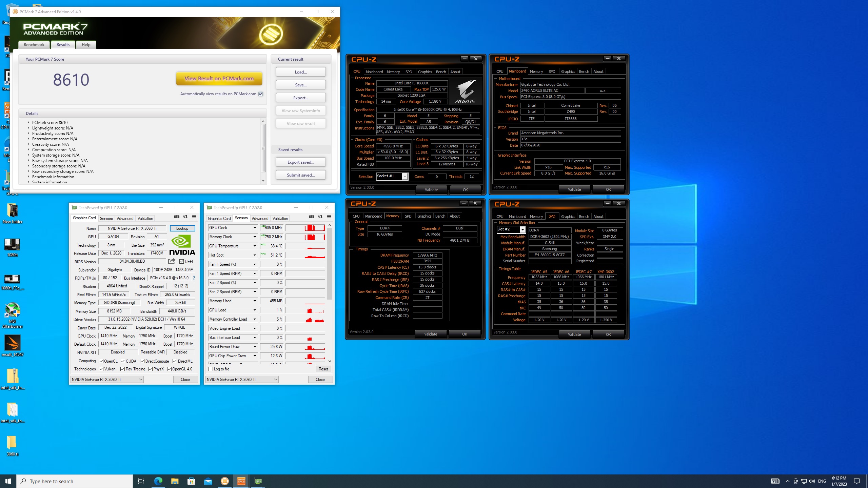Toggle the Vulkan checkbox
Screen dimensions: 868x488
click(x=101, y=369)
